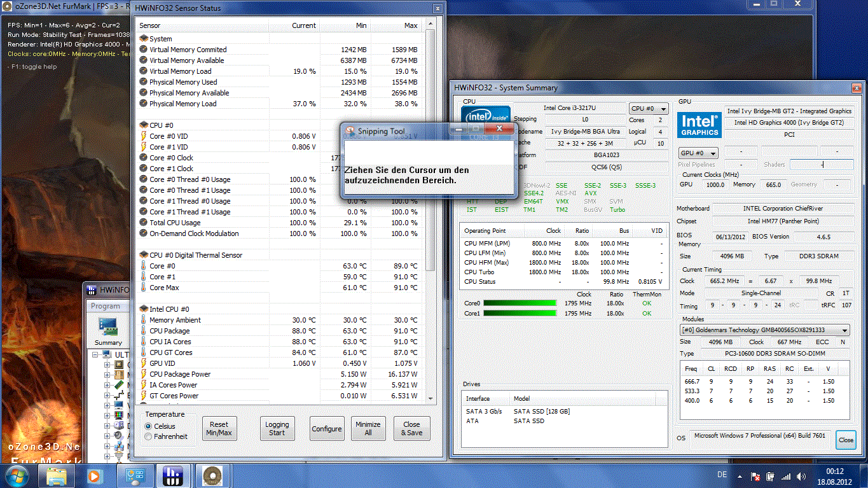Viewport: 868px width, 488px height.
Task: Click the DE keyboard language indicator
Action: (x=722, y=475)
